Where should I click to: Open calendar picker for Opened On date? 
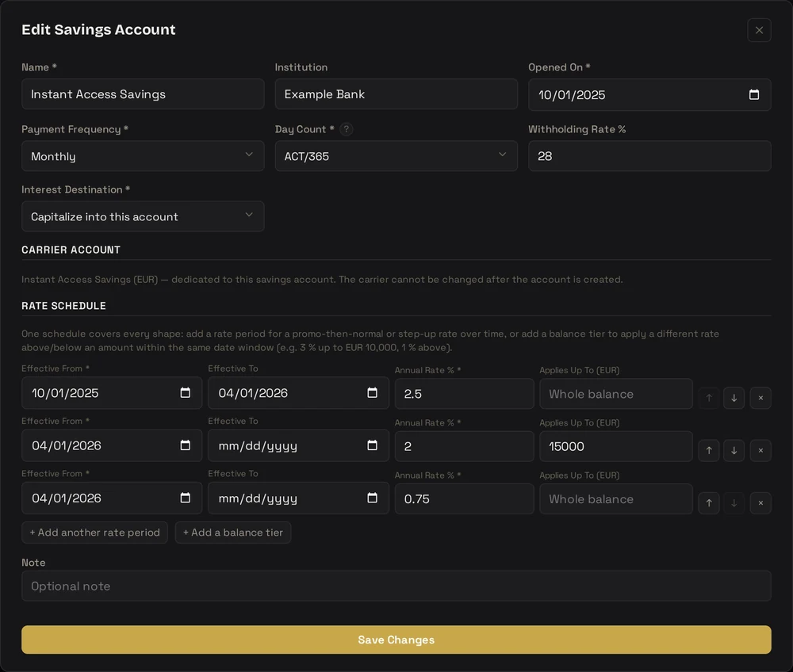[x=753, y=94]
